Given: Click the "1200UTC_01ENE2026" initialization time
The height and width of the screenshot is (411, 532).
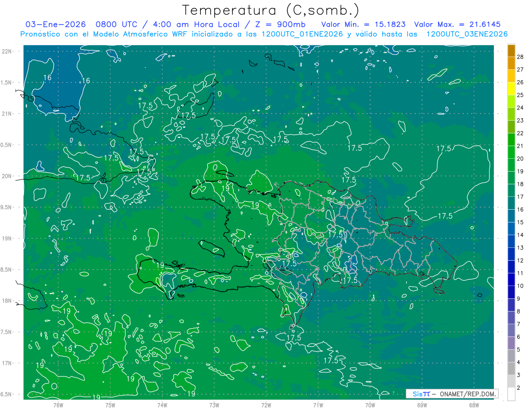Looking at the screenshot, I should tap(302, 34).
